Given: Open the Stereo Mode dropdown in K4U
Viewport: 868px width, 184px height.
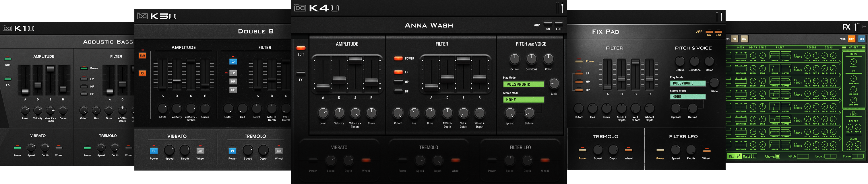Looking at the screenshot, I should (523, 99).
